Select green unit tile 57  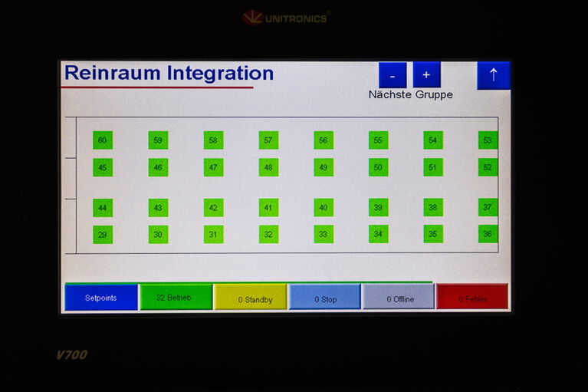[x=268, y=140]
